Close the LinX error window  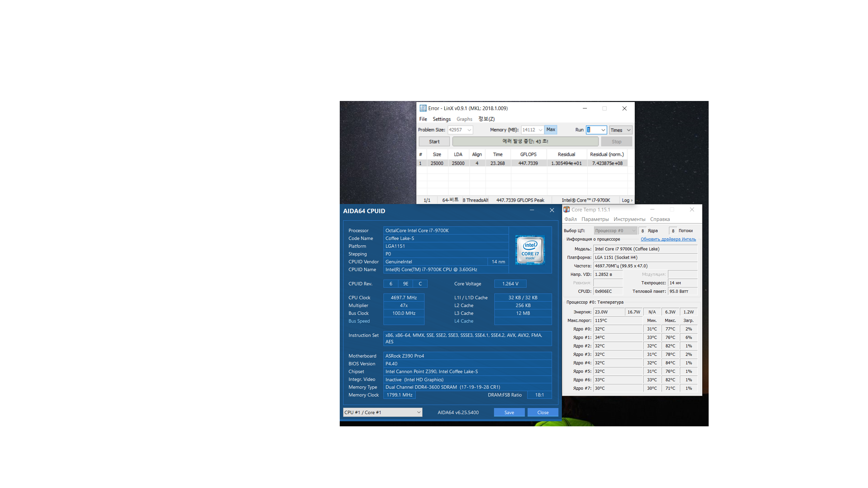[x=625, y=108]
